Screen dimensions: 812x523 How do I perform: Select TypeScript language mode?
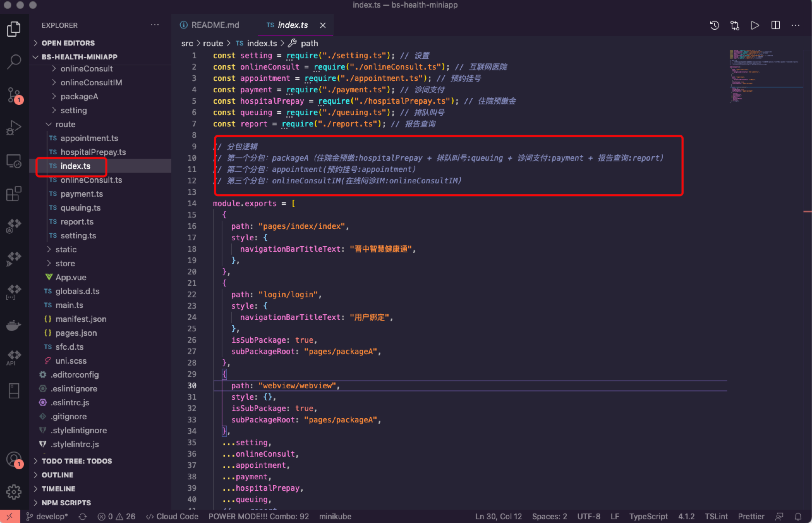point(648,517)
